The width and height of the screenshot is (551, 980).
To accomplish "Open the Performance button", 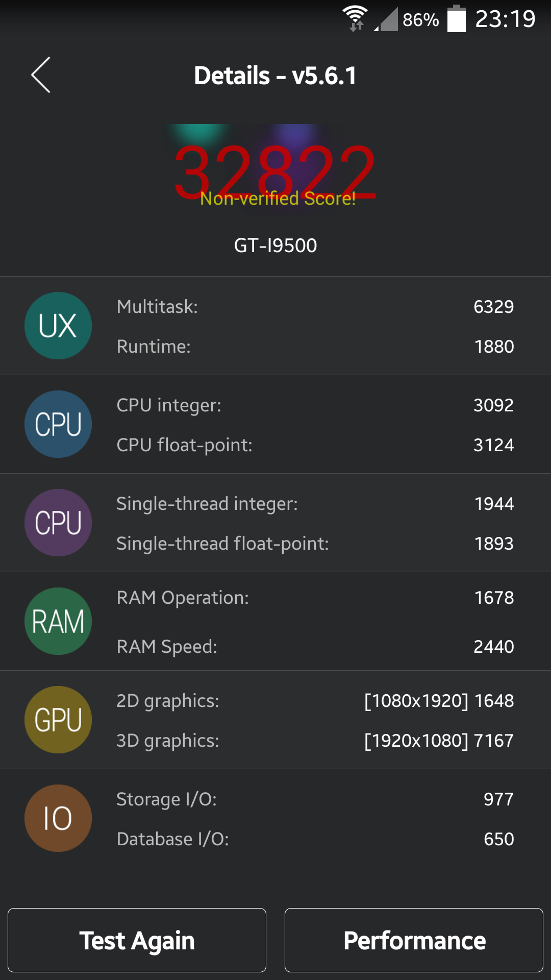I will (414, 940).
